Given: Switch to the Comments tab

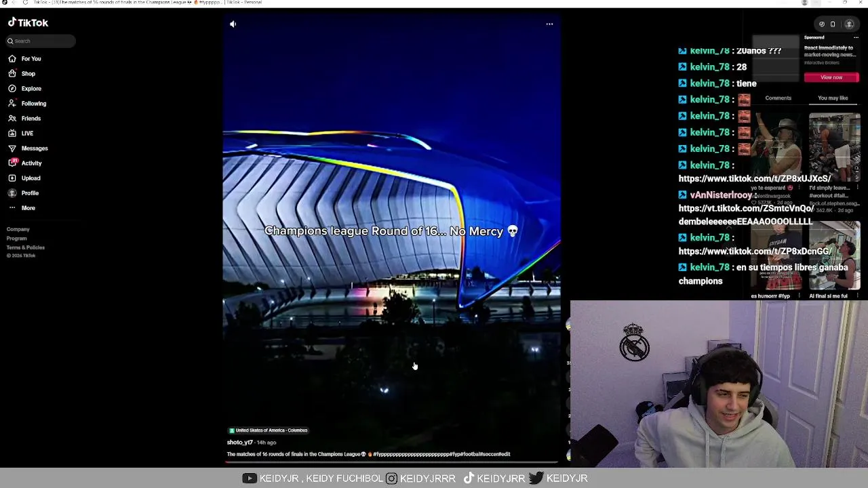Looking at the screenshot, I should [x=778, y=98].
